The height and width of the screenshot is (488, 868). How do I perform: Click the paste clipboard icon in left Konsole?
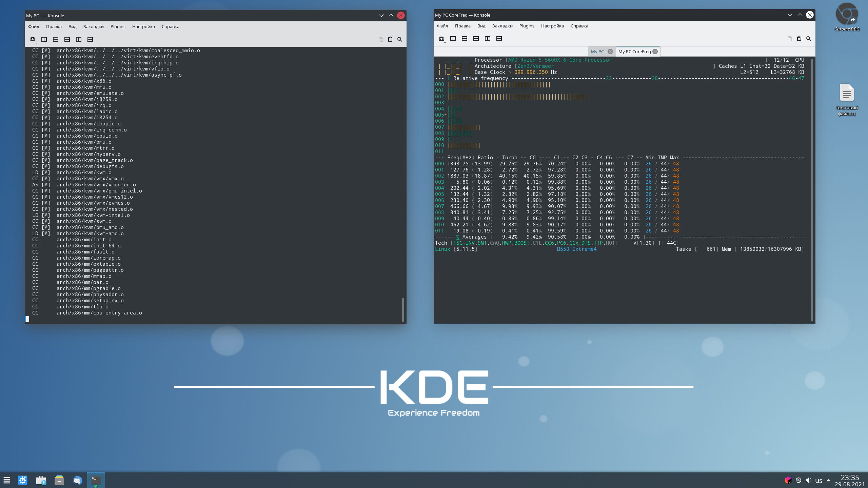(390, 39)
